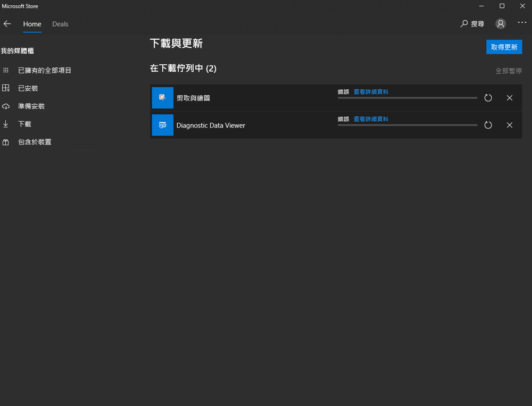Go back with the arrow icon
Image resolution: width=532 pixels, height=406 pixels.
tap(7, 24)
